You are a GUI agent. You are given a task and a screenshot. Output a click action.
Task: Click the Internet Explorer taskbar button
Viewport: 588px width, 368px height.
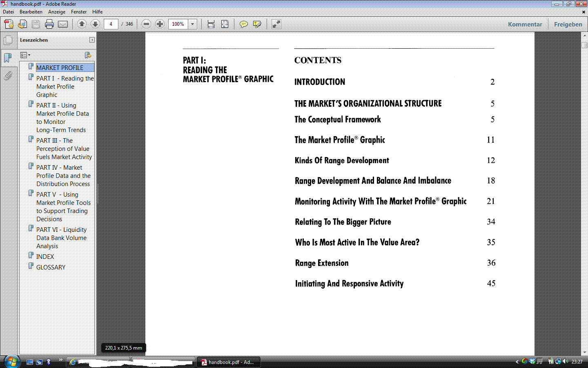(98, 362)
